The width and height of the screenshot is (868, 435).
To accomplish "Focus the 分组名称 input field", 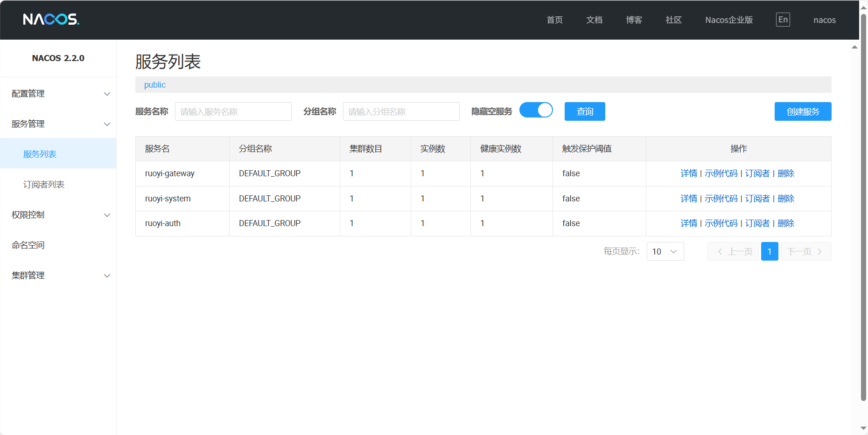I will [x=401, y=111].
